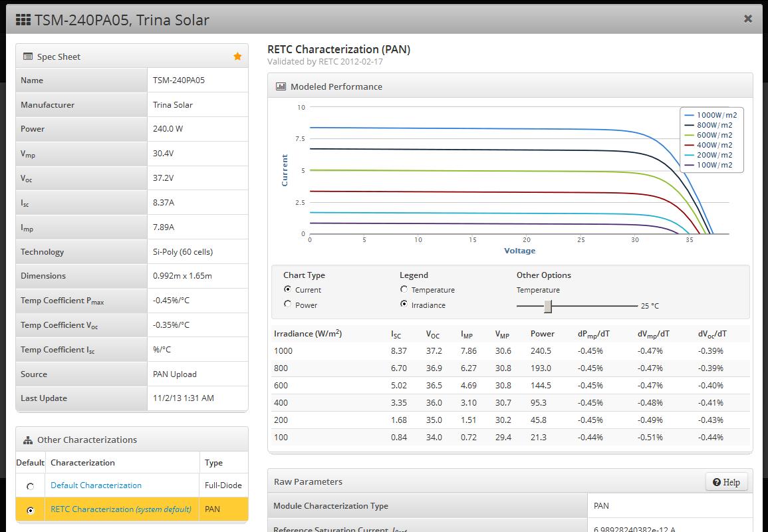Click the dVoc/dT column header
768x532 pixels.
coord(712,334)
